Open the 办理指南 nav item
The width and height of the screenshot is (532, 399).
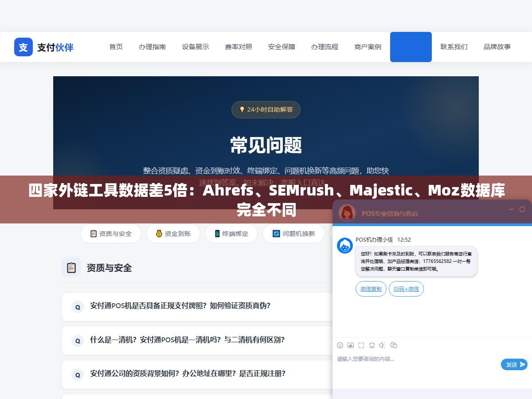click(152, 47)
